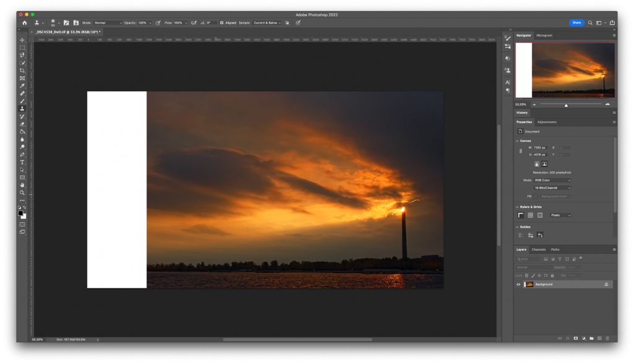The width and height of the screenshot is (634, 364).
Task: Select the Clone Stamp tool
Action: 22,109
